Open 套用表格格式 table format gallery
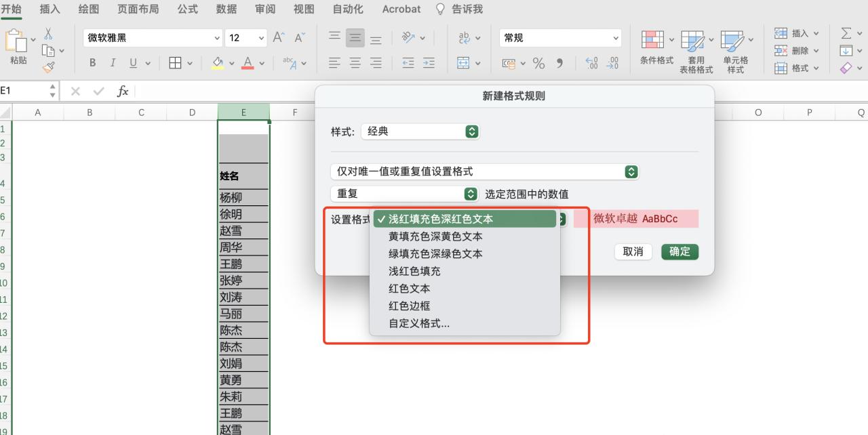 696,51
